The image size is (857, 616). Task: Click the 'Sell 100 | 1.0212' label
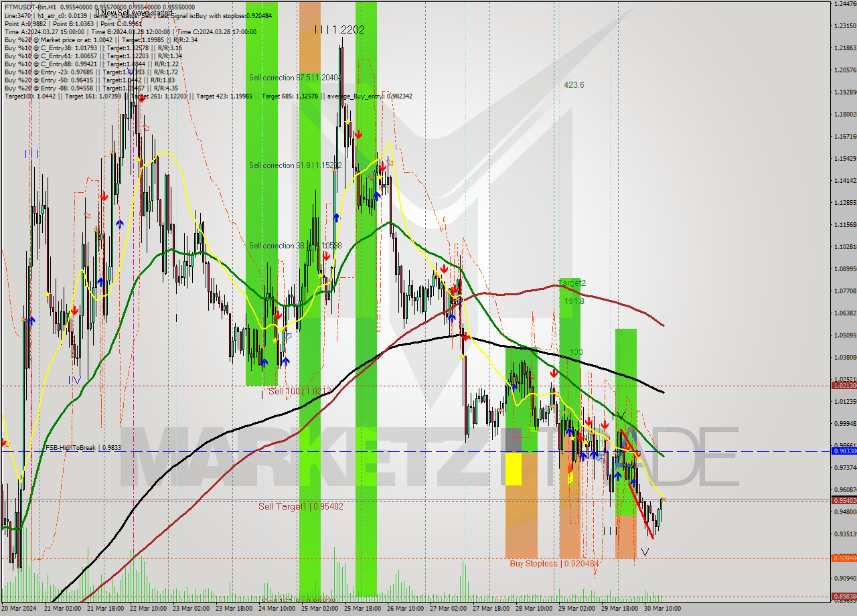pyautogui.click(x=299, y=390)
